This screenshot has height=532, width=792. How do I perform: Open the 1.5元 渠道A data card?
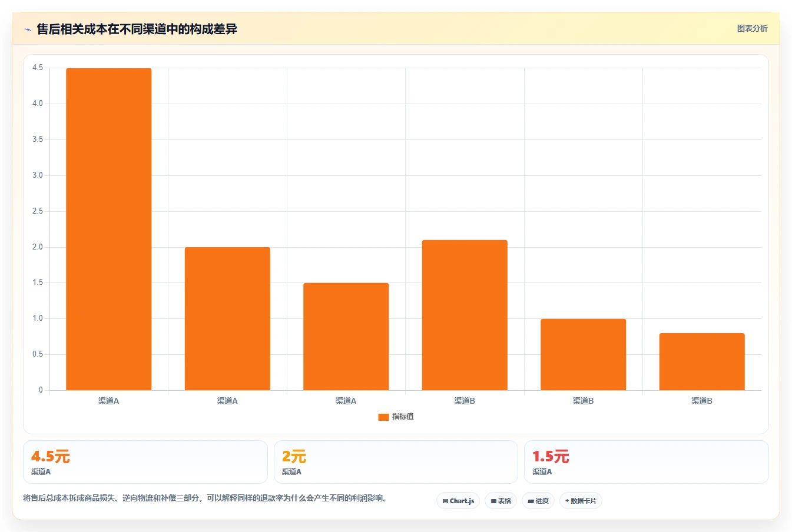click(x=647, y=462)
